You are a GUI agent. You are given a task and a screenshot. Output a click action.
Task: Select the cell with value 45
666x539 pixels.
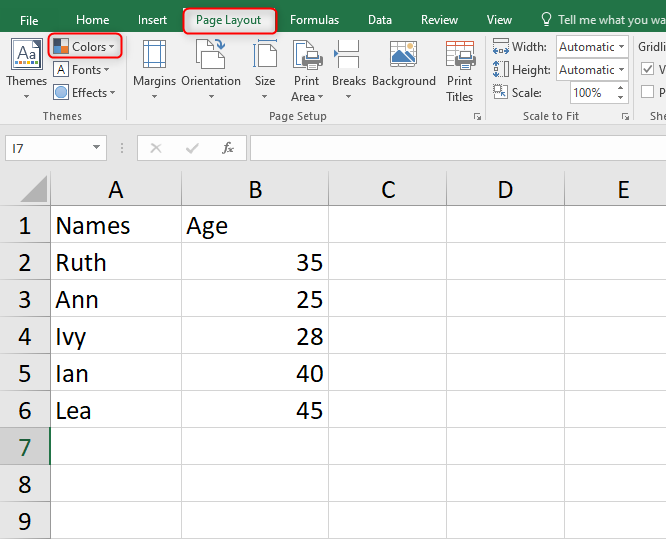click(255, 409)
